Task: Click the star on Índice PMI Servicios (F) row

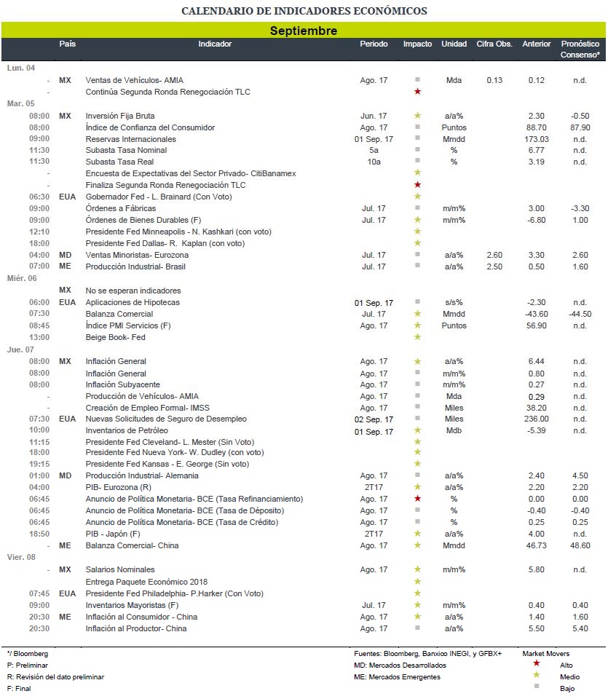Action: 417,325
